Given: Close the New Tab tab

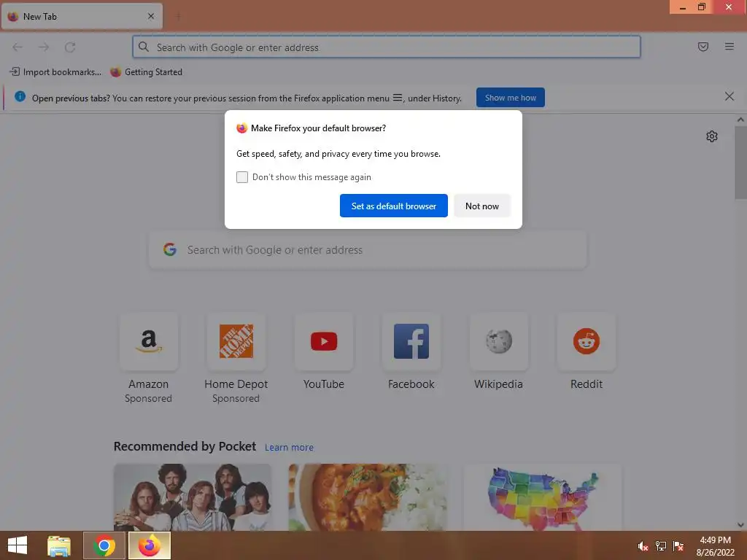Looking at the screenshot, I should (151, 16).
